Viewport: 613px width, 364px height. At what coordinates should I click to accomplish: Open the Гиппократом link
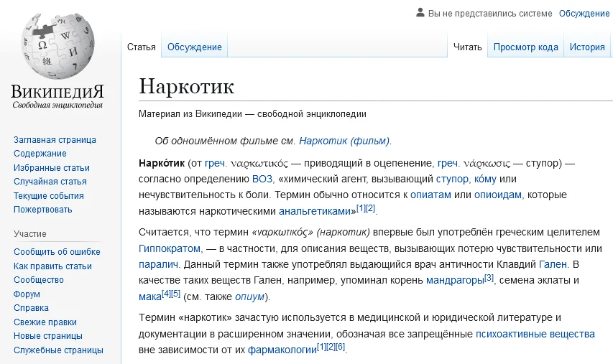click(x=170, y=248)
